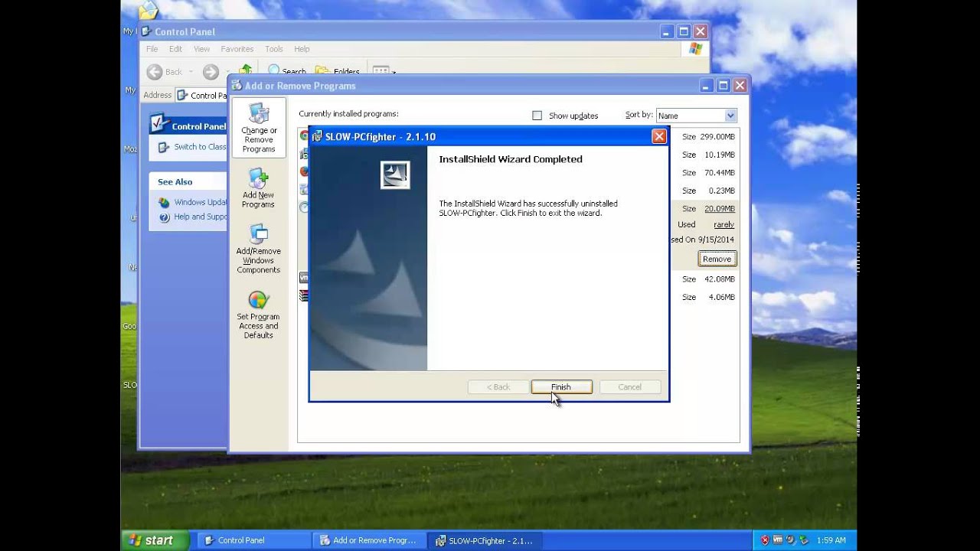980x551 pixels.
Task: Click the Back arrow in Control Panel
Action: coord(155,72)
